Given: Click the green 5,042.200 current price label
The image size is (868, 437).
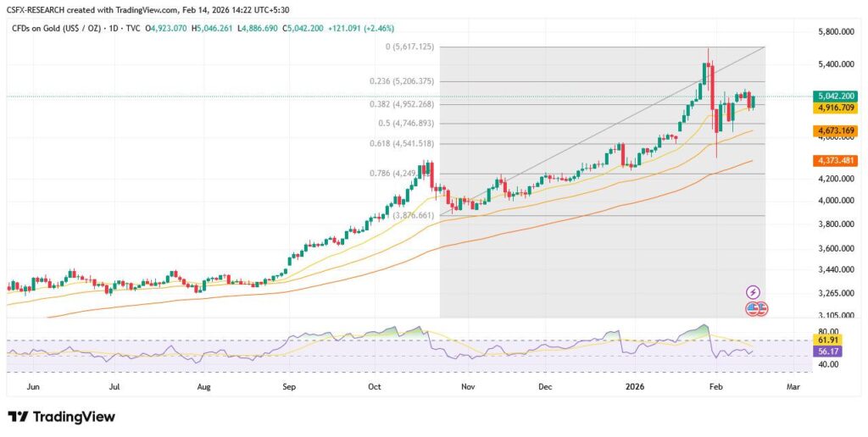Looking at the screenshot, I should (x=834, y=97).
